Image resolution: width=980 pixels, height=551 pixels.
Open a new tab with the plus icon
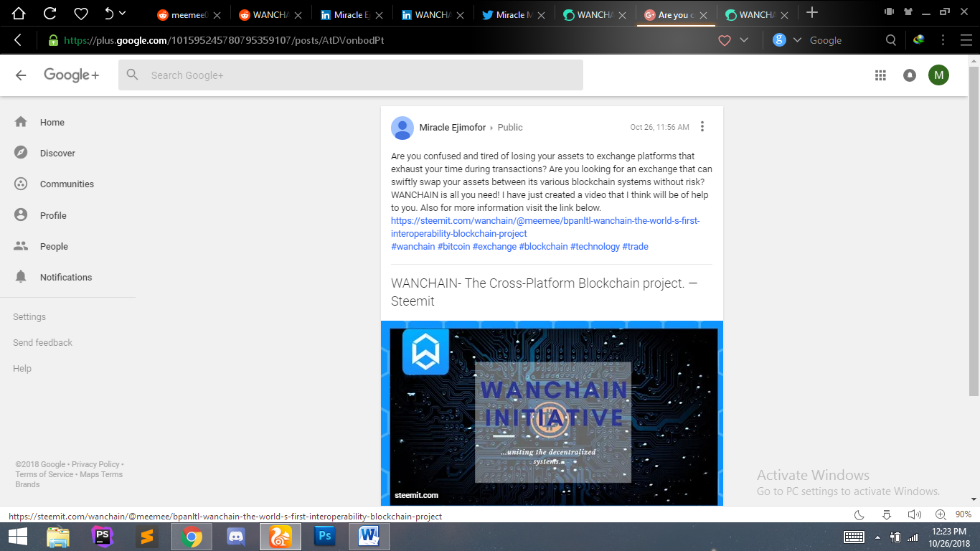812,12
